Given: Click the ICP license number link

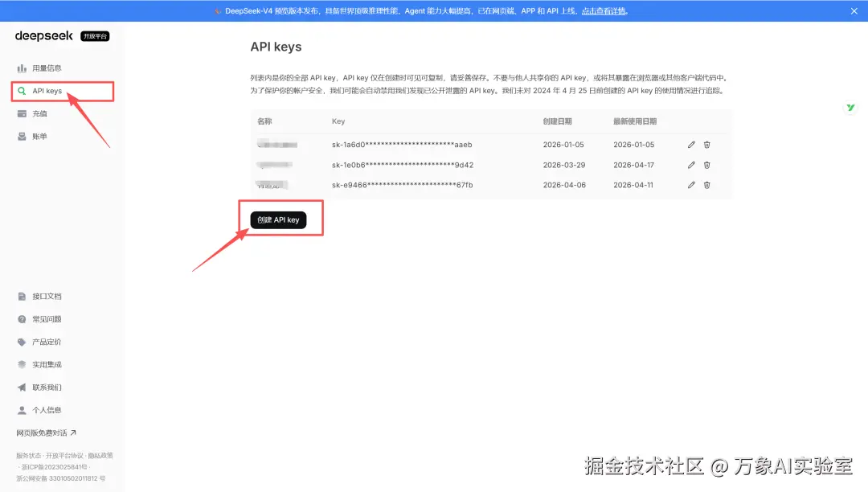Looking at the screenshot, I should click(54, 466).
